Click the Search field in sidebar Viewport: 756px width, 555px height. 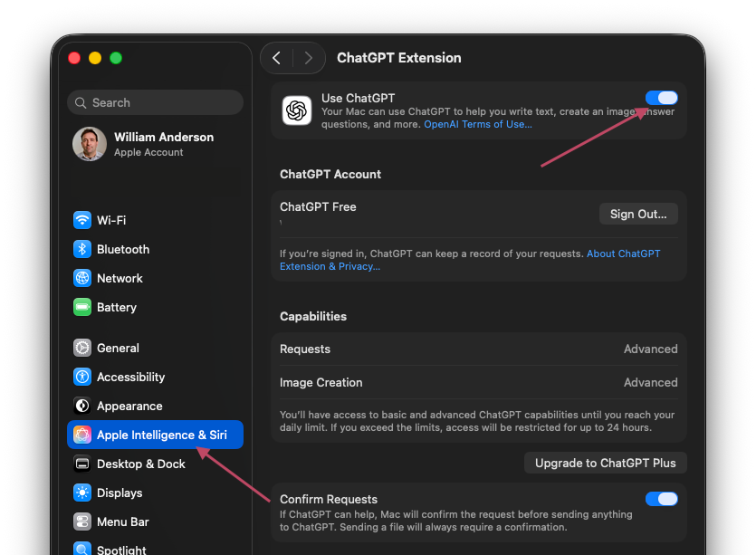coord(155,102)
